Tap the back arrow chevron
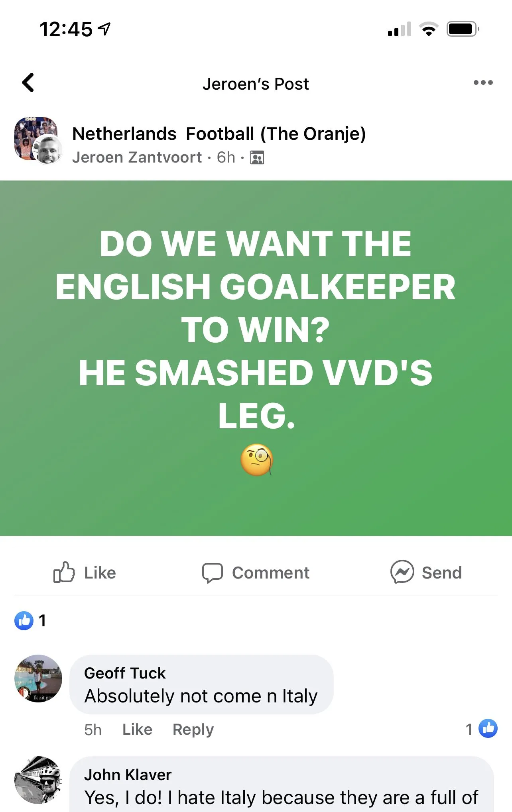The width and height of the screenshot is (512, 812). point(28,83)
